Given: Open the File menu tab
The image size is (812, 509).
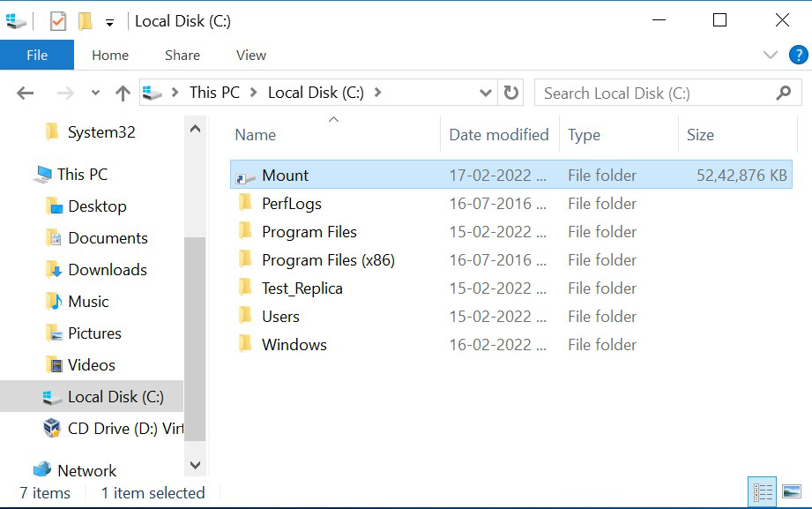Looking at the screenshot, I should (x=37, y=55).
